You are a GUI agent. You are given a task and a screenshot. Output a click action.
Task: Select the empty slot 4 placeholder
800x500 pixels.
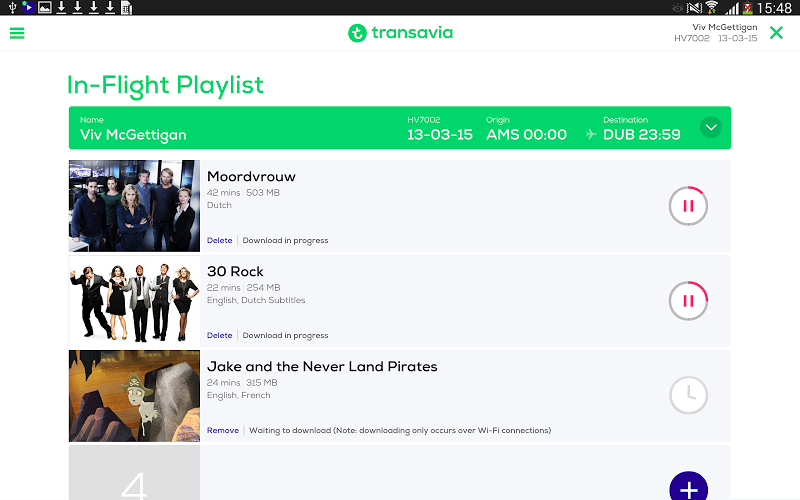click(134, 472)
